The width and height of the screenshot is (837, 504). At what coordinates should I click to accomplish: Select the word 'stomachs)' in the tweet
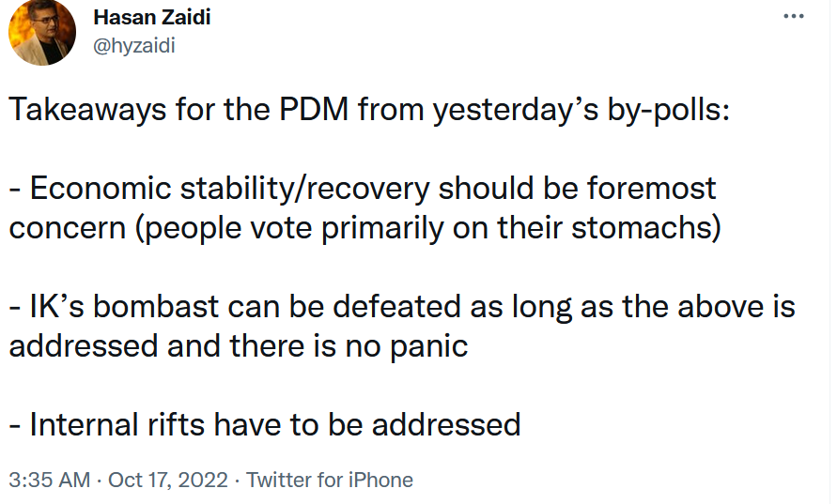[x=646, y=229]
